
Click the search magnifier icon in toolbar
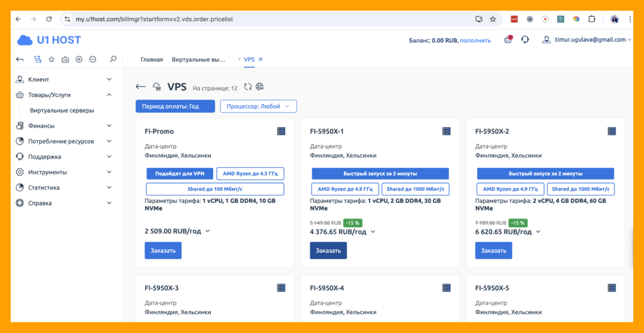[x=113, y=59]
